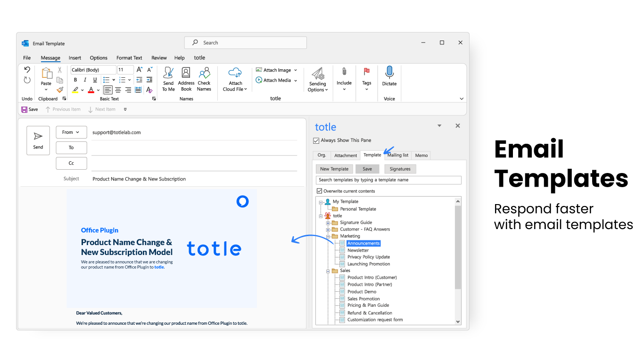644x362 pixels.
Task: Underline the selected text
Action: pos(95,80)
